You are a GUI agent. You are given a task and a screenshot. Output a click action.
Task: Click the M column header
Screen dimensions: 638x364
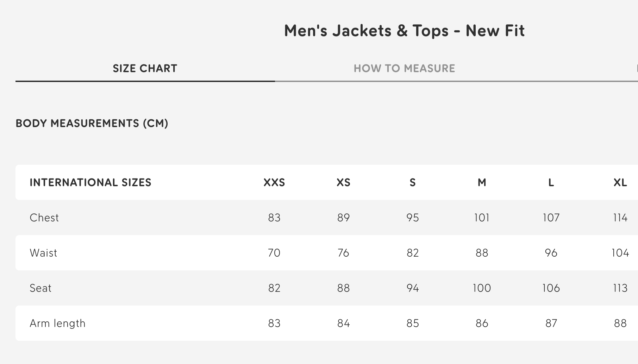click(x=482, y=183)
